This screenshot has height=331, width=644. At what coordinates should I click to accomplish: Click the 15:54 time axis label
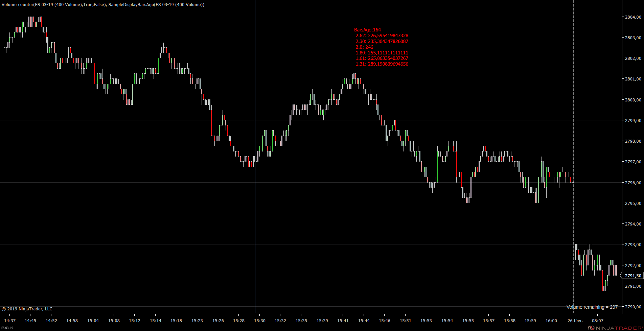[x=447, y=321]
